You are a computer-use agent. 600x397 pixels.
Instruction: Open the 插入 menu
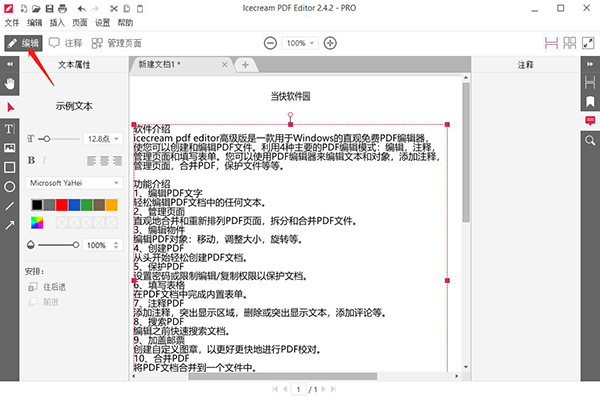click(57, 23)
